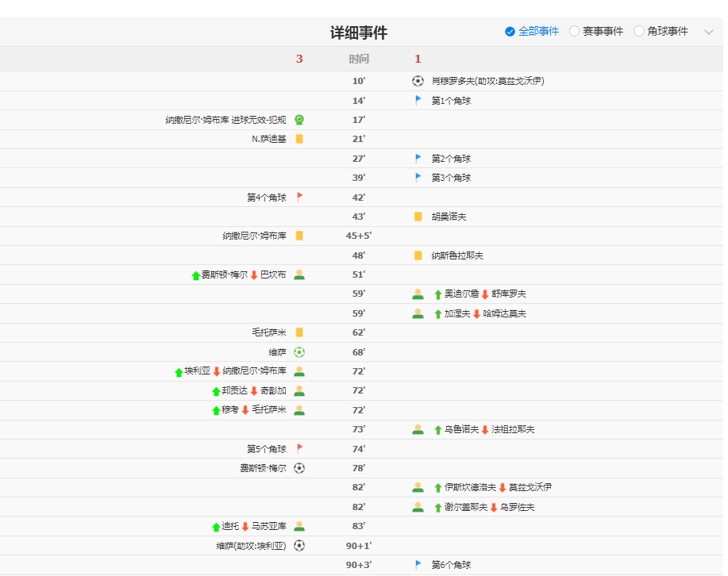Click player name 巴坎布
Screen dimensions: 728x576
coord(273,275)
